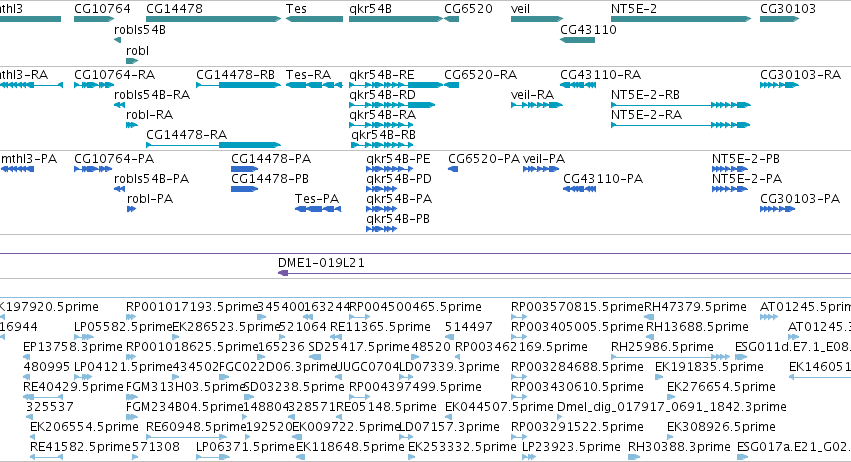Image resolution: width=851 pixels, height=462 pixels.
Task: Select the CG10764-RA transcript label
Action: click(115, 74)
